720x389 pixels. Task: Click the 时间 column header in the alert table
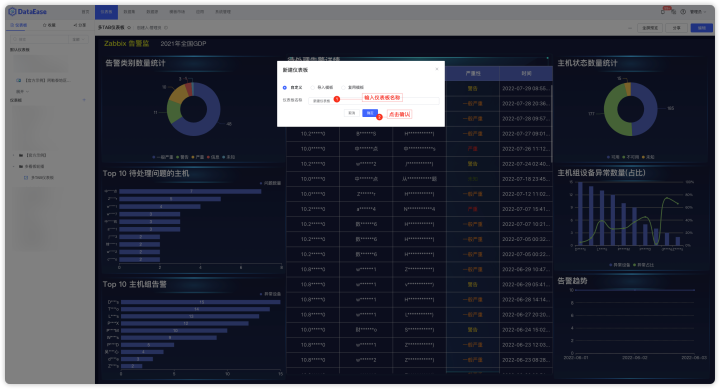[526, 73]
